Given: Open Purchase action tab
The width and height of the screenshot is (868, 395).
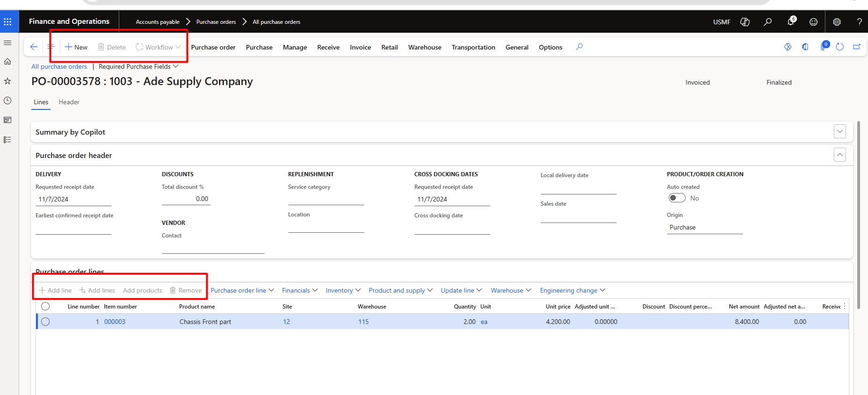Looking at the screenshot, I should 259,47.
